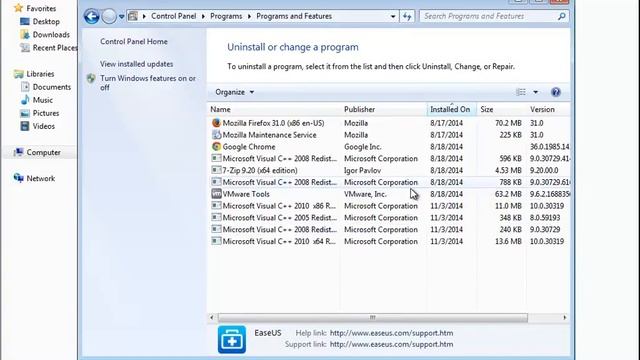Click the Mozilla Firefox program icon
The width and height of the screenshot is (640, 360).
(216, 123)
